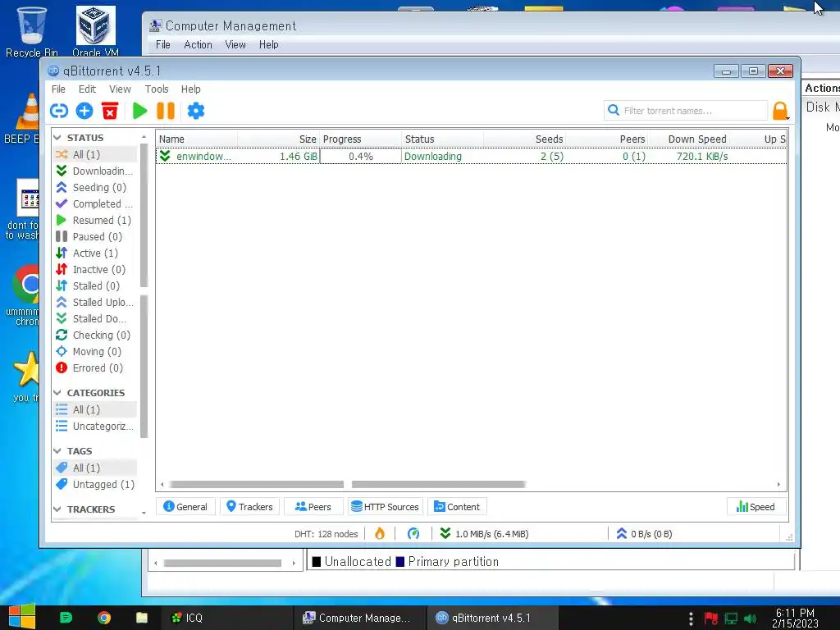Open Help menu in Computer Management
Screen dimensions: 840x630
[269, 45]
